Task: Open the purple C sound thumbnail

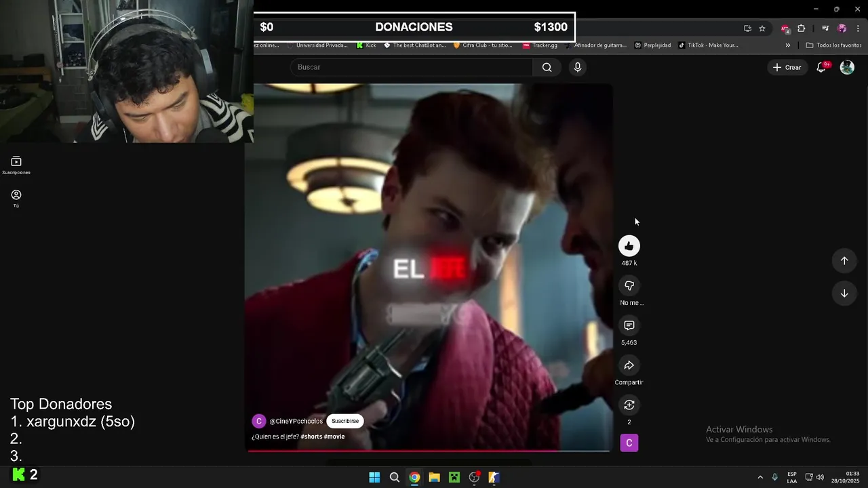Action: (x=629, y=443)
